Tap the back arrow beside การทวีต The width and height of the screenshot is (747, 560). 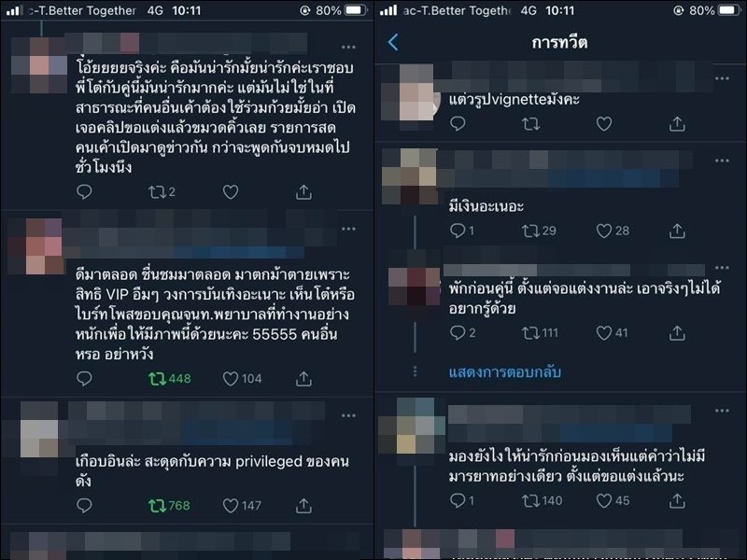tap(393, 42)
